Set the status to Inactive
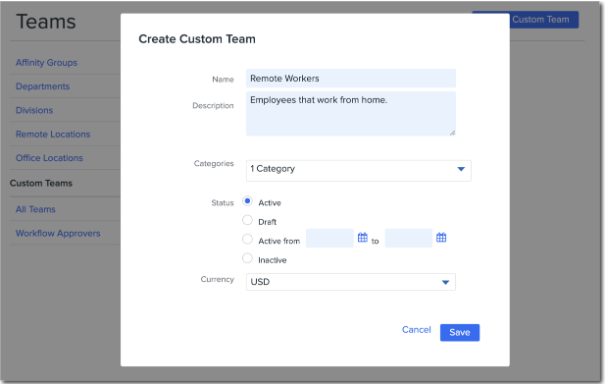The height and width of the screenshot is (384, 605). pyautogui.click(x=247, y=258)
